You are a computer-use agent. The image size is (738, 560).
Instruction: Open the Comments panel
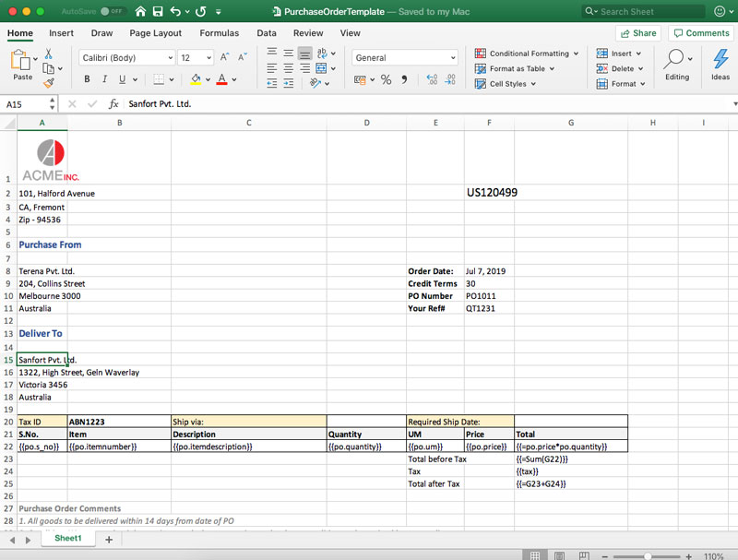pos(701,32)
